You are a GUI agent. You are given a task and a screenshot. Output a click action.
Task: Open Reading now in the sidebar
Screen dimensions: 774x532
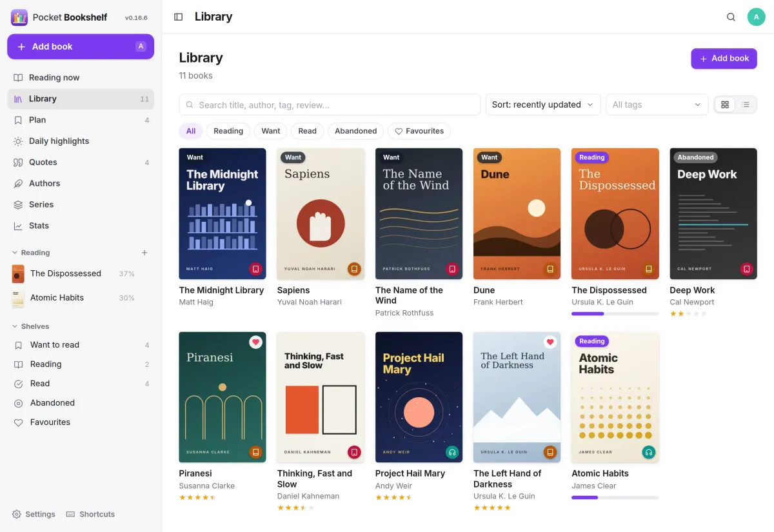[x=81, y=77]
